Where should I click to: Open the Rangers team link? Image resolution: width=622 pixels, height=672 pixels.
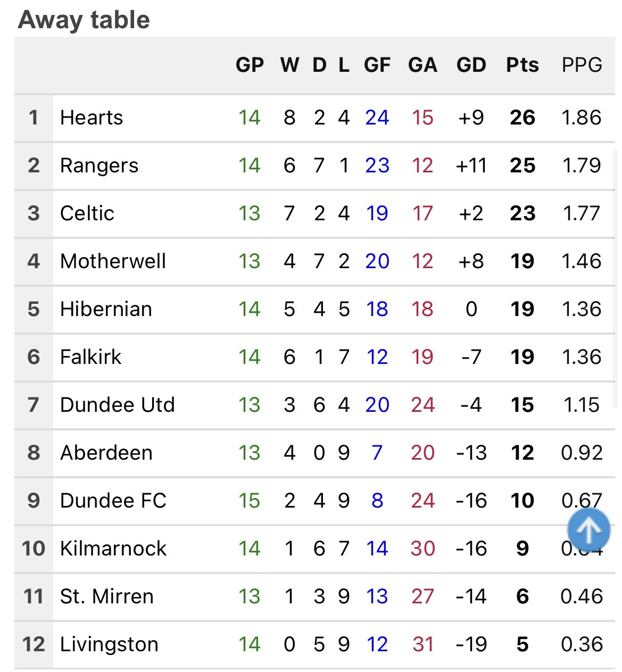pyautogui.click(x=99, y=166)
